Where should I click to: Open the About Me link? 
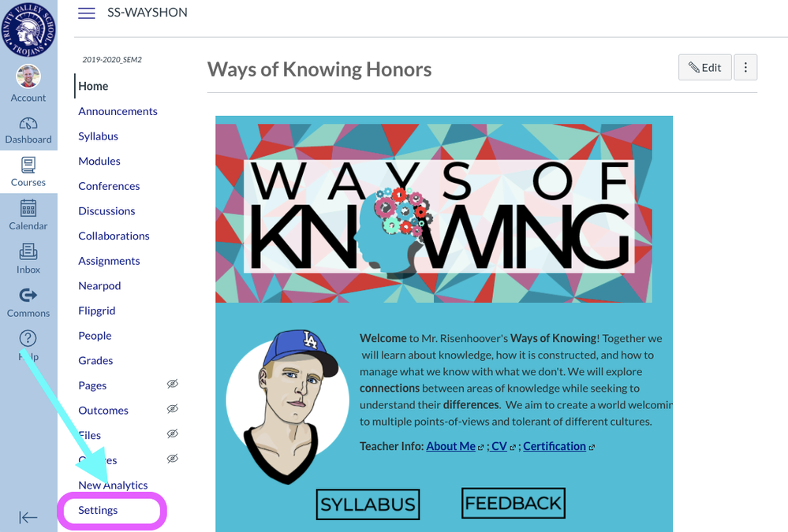tap(450, 446)
